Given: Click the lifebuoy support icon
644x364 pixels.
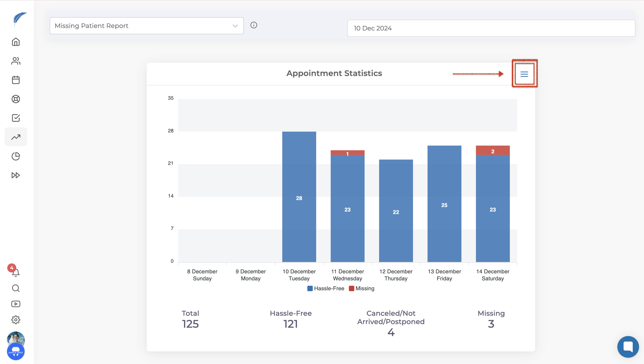Looking at the screenshot, I should [16, 99].
